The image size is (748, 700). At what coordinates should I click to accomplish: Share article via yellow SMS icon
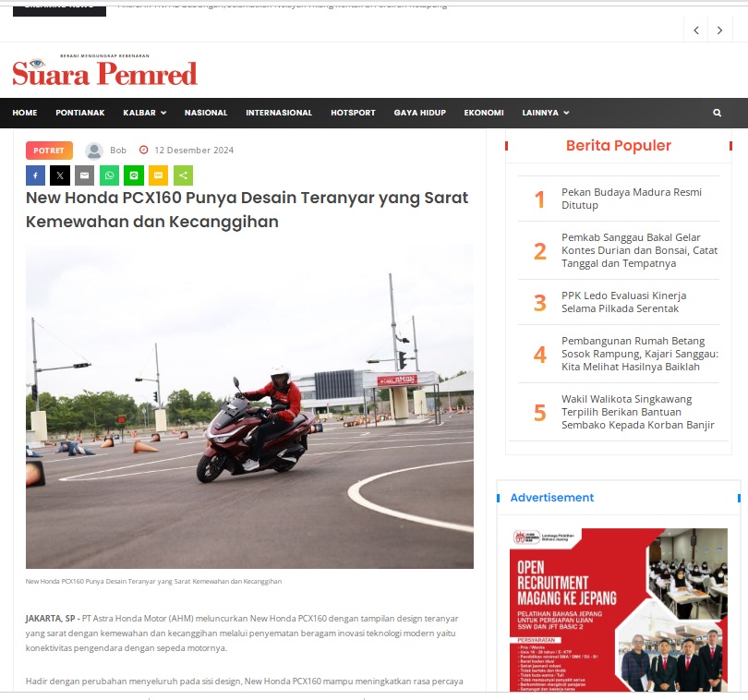click(x=159, y=175)
